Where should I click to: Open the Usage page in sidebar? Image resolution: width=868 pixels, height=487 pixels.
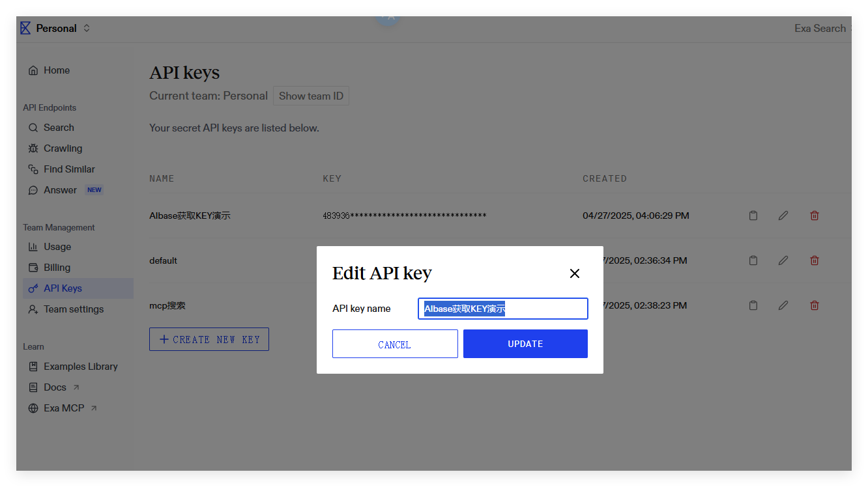coord(57,247)
